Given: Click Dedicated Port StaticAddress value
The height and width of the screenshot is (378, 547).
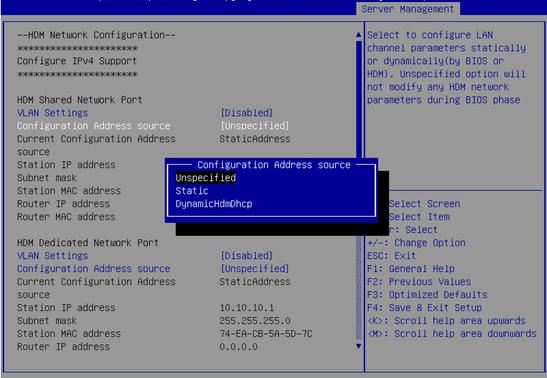Looking at the screenshot, I should coord(255,282).
